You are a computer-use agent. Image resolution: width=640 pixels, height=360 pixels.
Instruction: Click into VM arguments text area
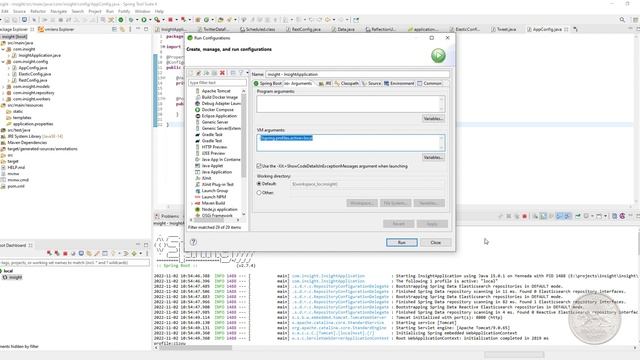point(350,142)
